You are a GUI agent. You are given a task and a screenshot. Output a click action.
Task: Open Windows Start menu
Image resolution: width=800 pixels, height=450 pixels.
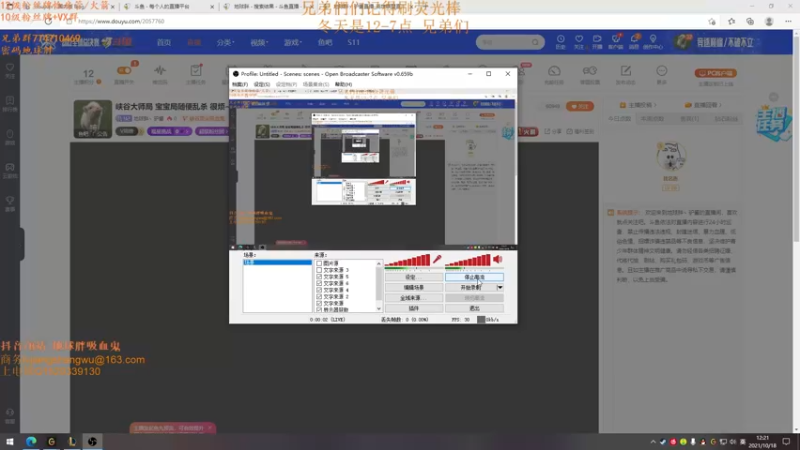(x=10, y=441)
